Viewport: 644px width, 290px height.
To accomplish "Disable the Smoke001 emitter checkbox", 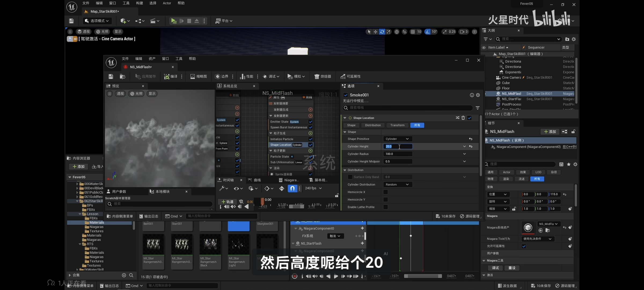I will click(346, 95).
